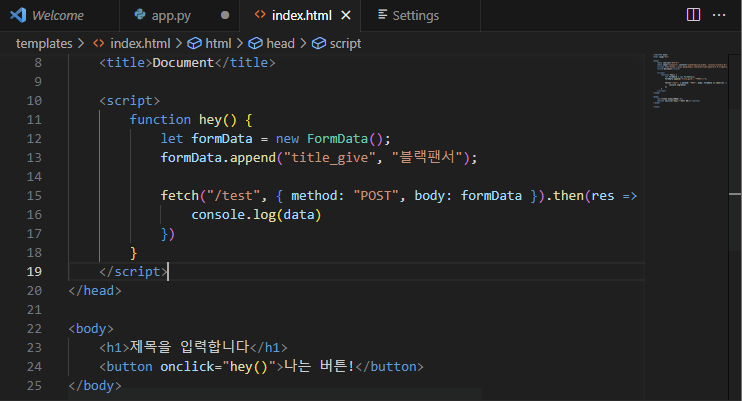Viewport: 742px width, 401px height.
Task: Click the h1 text '제목을 입력합니다'
Action: [x=189, y=347]
